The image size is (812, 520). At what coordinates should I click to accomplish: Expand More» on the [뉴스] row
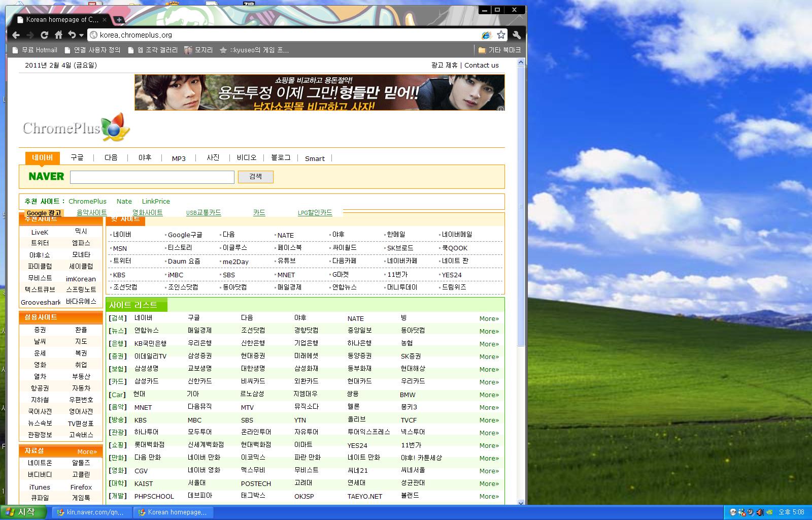coord(489,331)
